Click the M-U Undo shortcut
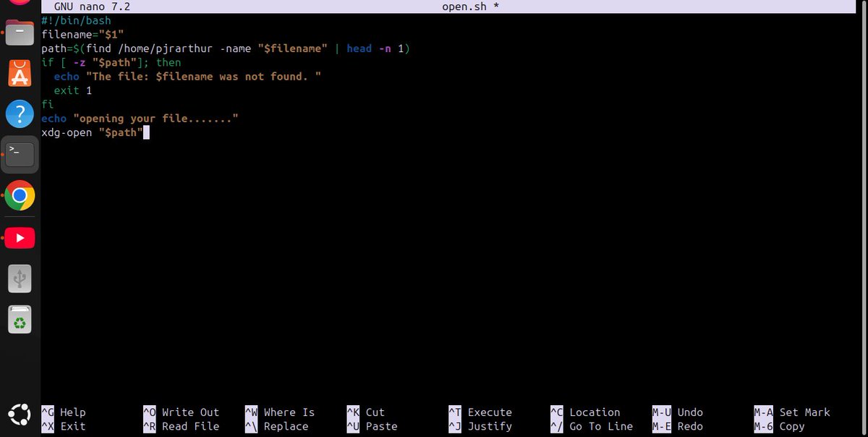Viewport: 868px width, 437px height. point(678,412)
